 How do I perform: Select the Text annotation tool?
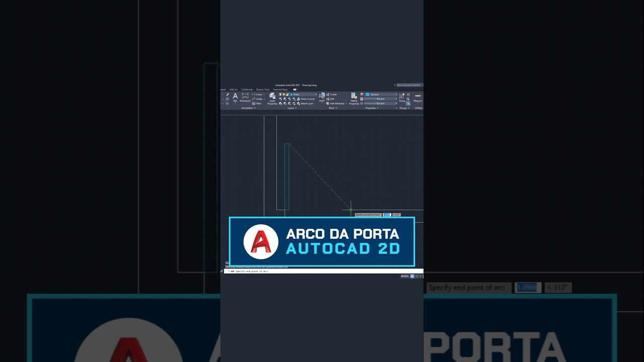(235, 98)
